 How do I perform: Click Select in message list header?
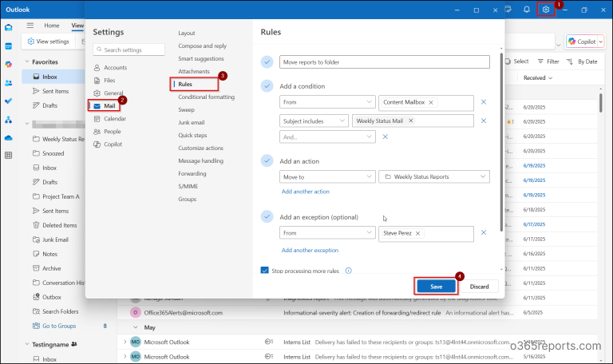516,61
